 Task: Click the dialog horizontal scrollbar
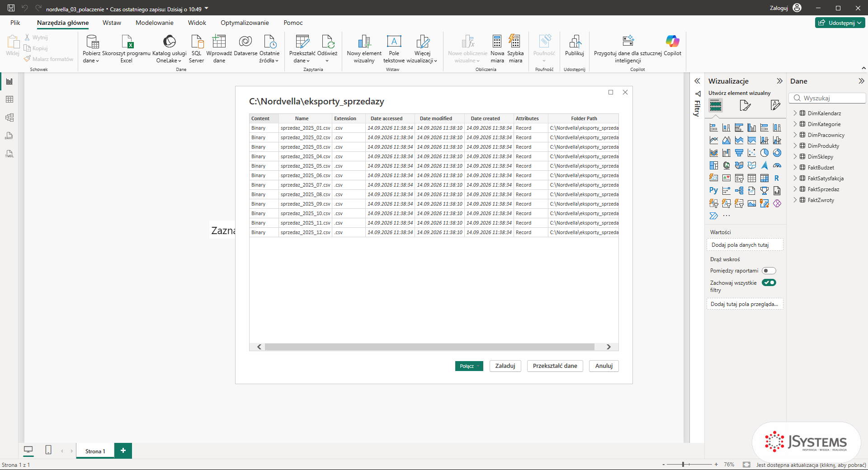pos(429,347)
